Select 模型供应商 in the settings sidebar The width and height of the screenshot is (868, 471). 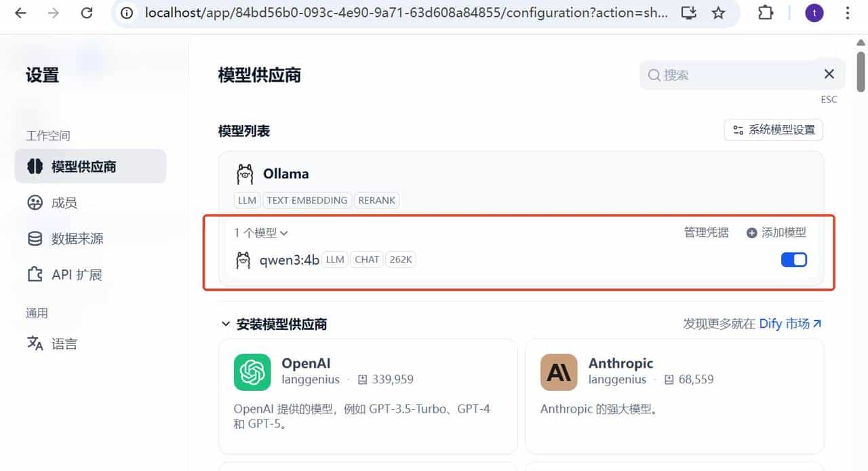click(x=90, y=166)
